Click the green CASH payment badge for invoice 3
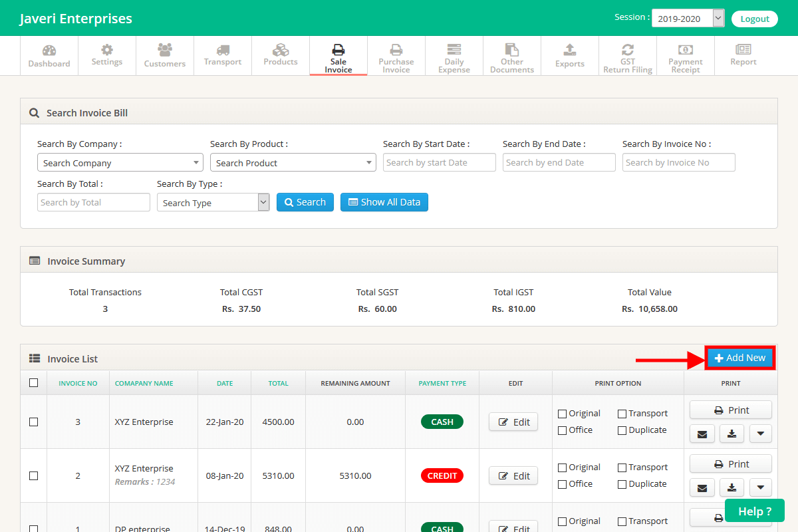 pos(442,422)
